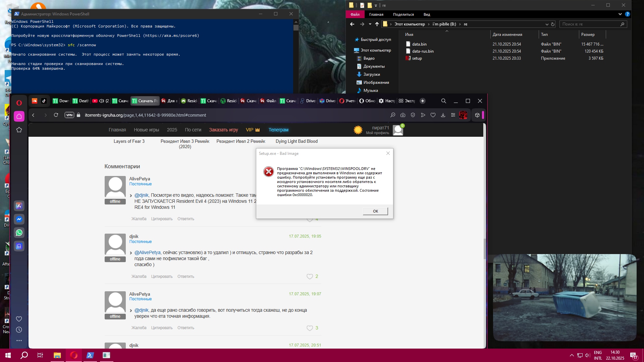Switch to the Death browser tab
This screenshot has width=644, height=362.
(81, 101)
